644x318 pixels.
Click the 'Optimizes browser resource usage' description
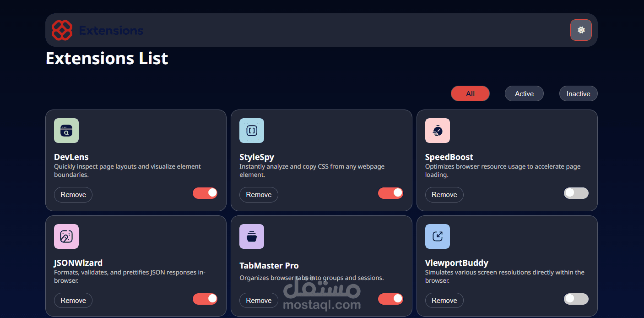point(503,170)
